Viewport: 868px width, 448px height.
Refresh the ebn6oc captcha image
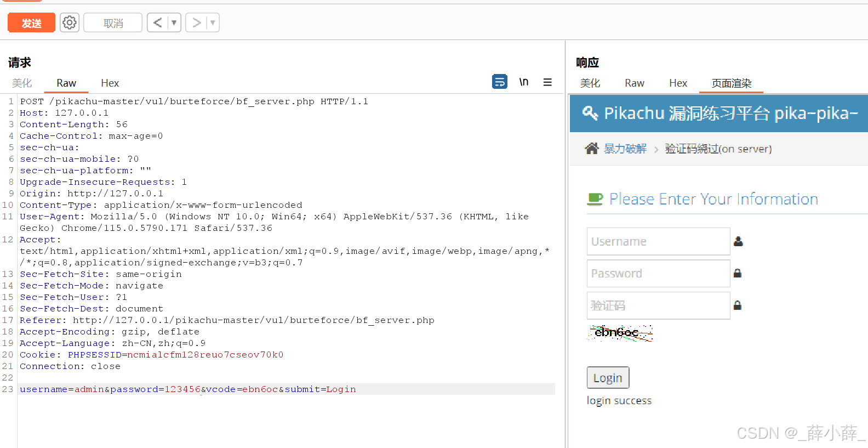click(620, 333)
